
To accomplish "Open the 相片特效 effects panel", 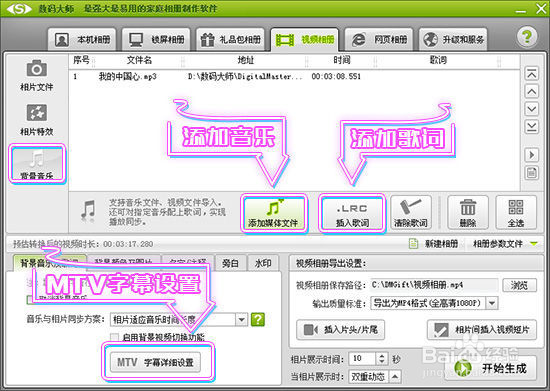I will click(36, 120).
